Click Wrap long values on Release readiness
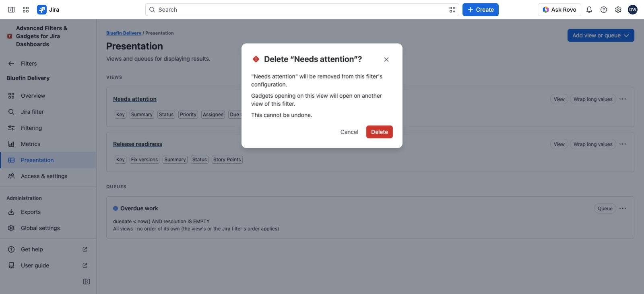Viewport: 644px width, 294px height. click(x=593, y=144)
